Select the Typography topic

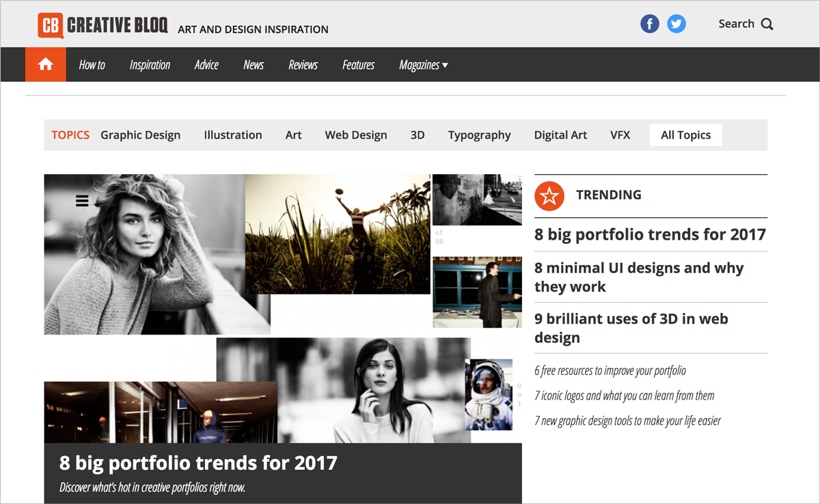(x=479, y=135)
